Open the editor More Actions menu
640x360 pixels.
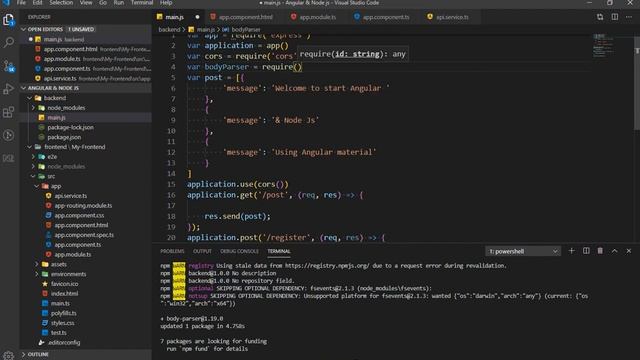point(629,17)
